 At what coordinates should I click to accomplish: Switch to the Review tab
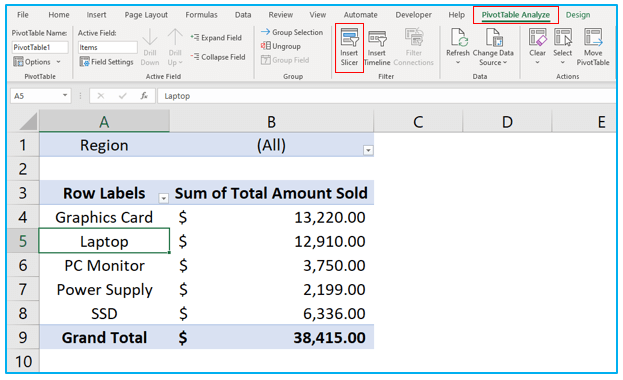click(x=281, y=15)
